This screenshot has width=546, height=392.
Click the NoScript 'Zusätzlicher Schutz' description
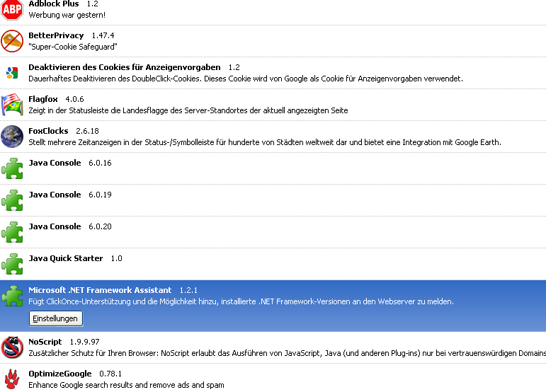(288, 353)
